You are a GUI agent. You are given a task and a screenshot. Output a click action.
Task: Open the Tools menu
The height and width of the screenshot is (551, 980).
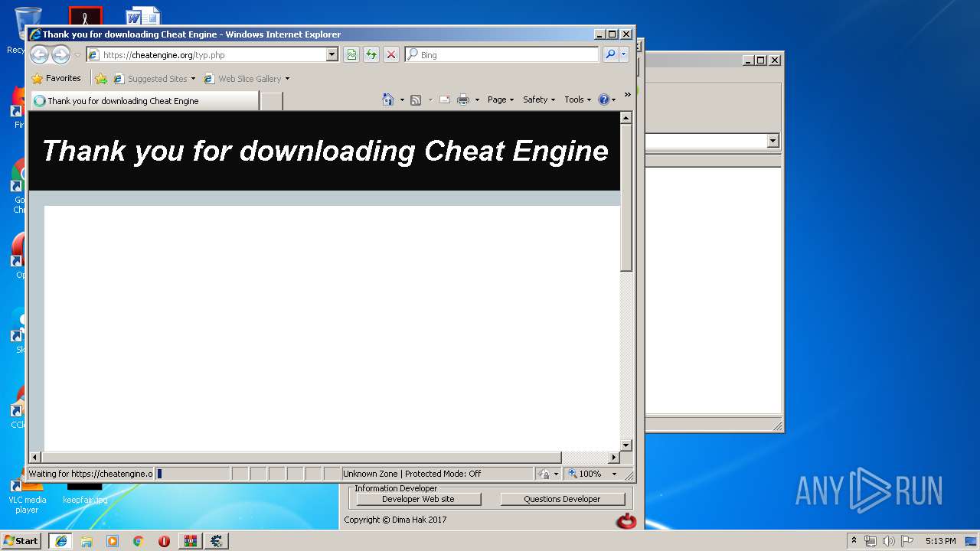(x=578, y=99)
